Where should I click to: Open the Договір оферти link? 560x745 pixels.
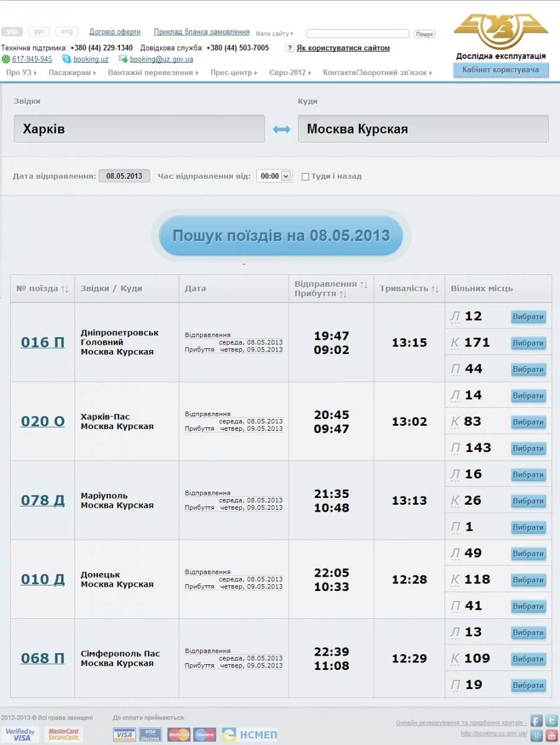point(115,32)
